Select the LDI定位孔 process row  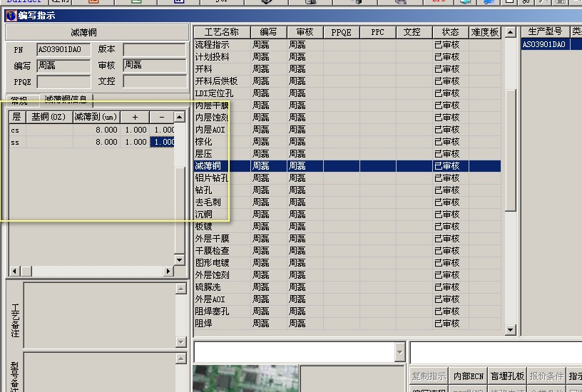point(347,93)
